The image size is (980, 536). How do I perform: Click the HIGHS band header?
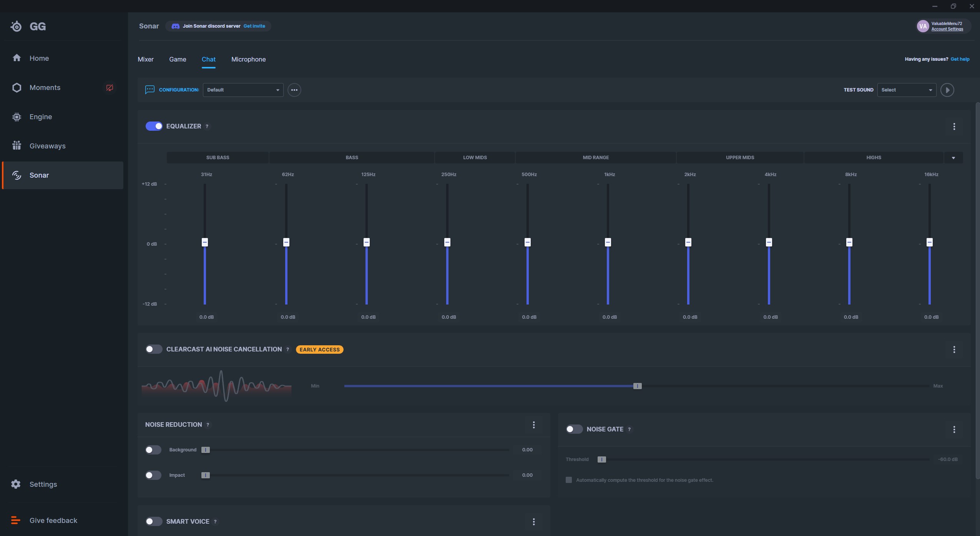[874, 158]
